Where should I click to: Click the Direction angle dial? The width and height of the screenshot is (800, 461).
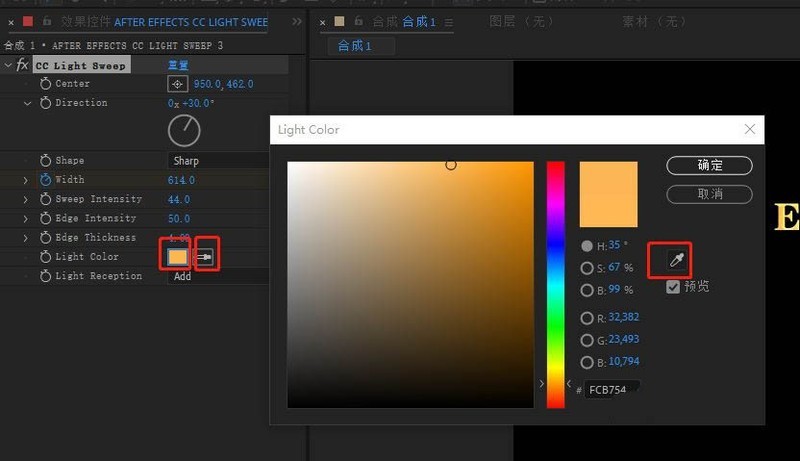coord(184,130)
